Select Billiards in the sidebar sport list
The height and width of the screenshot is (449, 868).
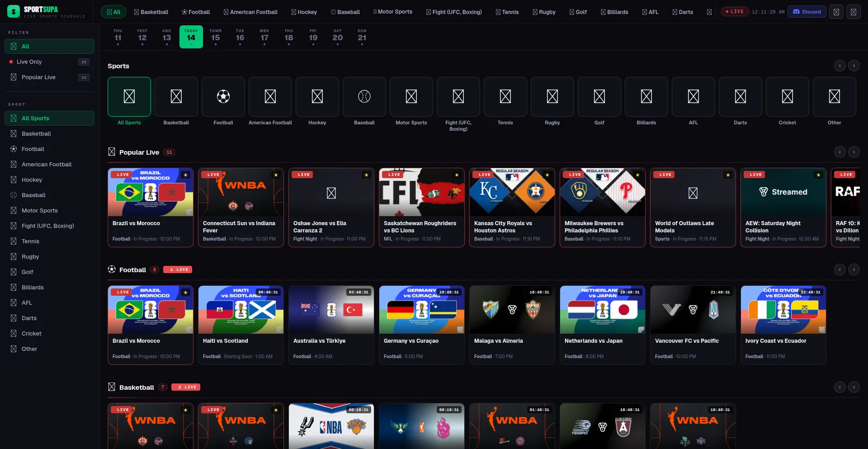coord(49,288)
